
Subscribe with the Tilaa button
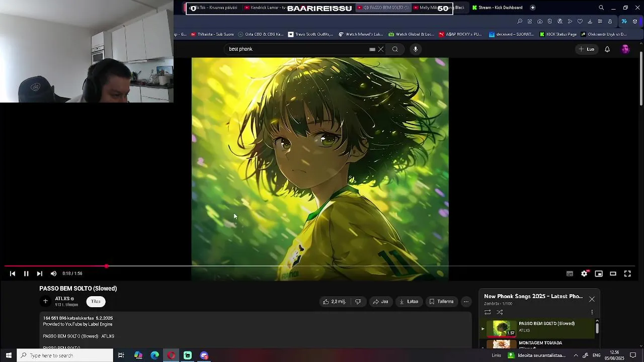coord(96,302)
